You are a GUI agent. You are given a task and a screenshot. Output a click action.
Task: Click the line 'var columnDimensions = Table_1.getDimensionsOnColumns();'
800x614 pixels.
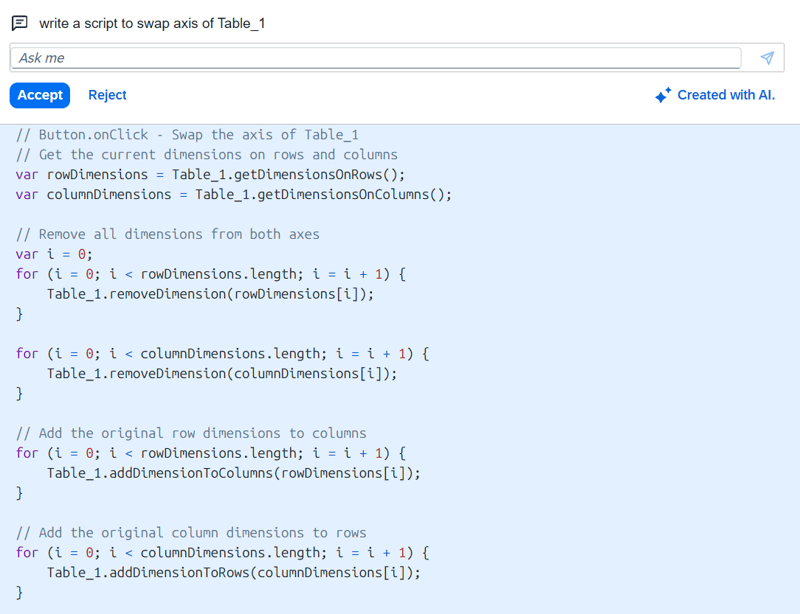point(234,194)
